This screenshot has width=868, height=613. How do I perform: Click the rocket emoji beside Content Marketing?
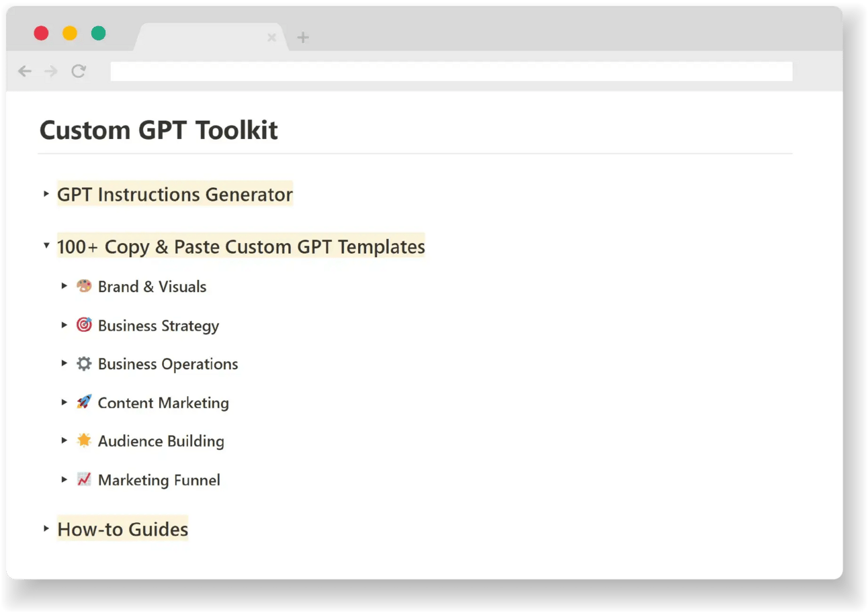pos(84,402)
